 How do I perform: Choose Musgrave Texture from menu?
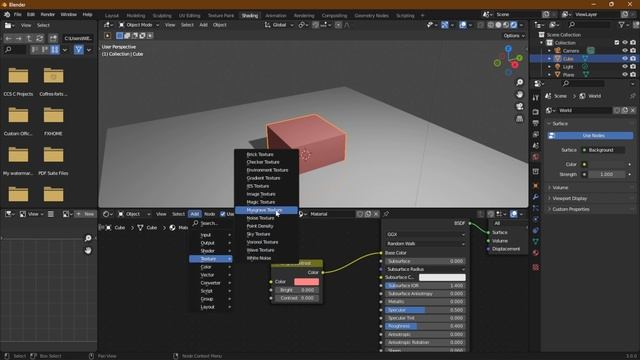click(266, 210)
